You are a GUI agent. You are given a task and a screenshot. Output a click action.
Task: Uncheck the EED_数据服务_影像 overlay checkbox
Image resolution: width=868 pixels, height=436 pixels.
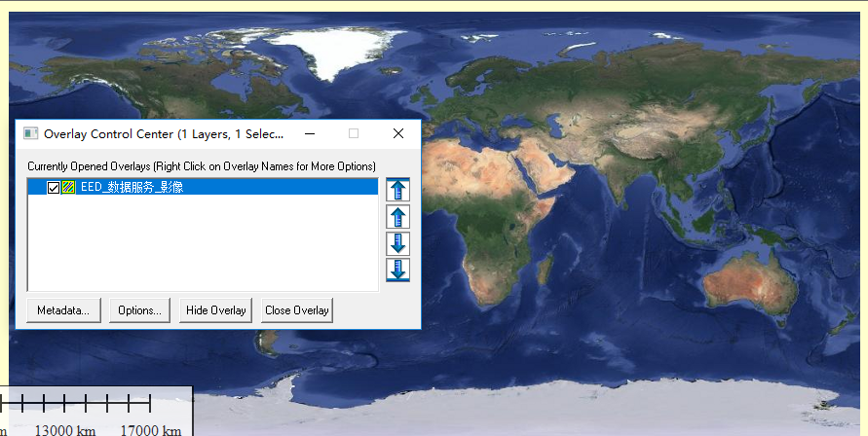[54, 188]
